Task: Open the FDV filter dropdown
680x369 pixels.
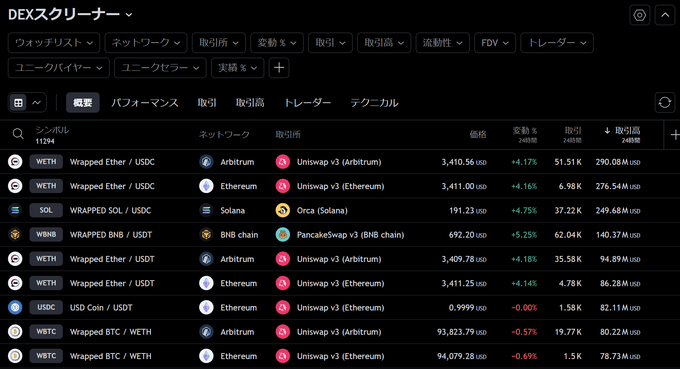Action: click(x=495, y=42)
